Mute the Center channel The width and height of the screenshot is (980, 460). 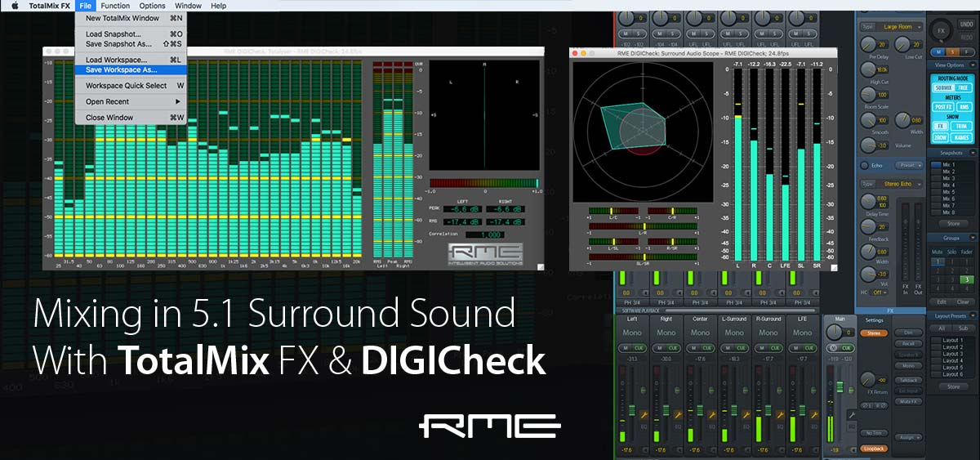click(695, 347)
